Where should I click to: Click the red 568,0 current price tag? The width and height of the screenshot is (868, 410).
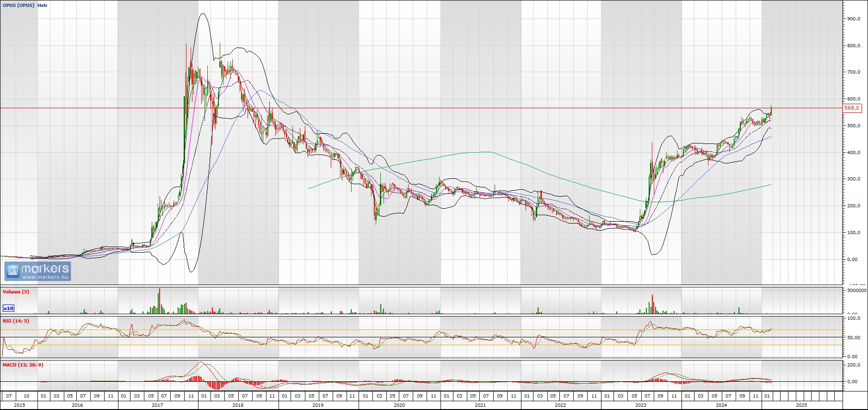point(852,108)
